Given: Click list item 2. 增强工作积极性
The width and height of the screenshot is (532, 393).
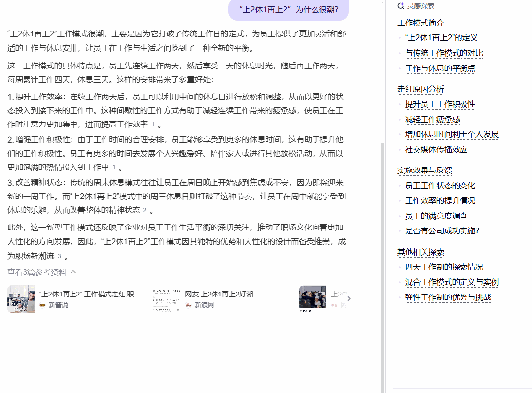Looking at the screenshot, I should coord(176,154).
